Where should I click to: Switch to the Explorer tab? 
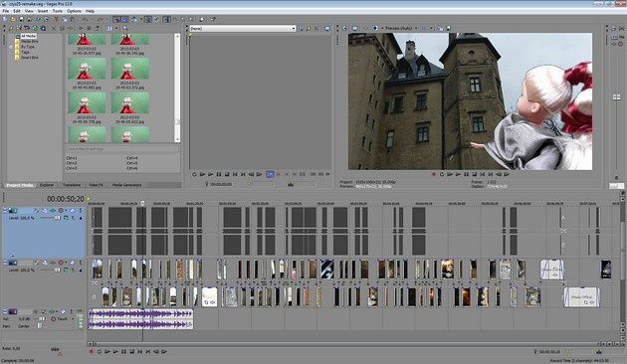pyautogui.click(x=47, y=185)
